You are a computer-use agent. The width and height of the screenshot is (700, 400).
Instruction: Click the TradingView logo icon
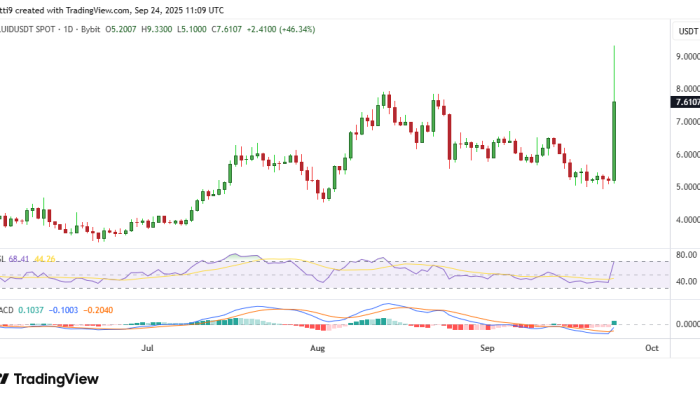(x=4, y=379)
